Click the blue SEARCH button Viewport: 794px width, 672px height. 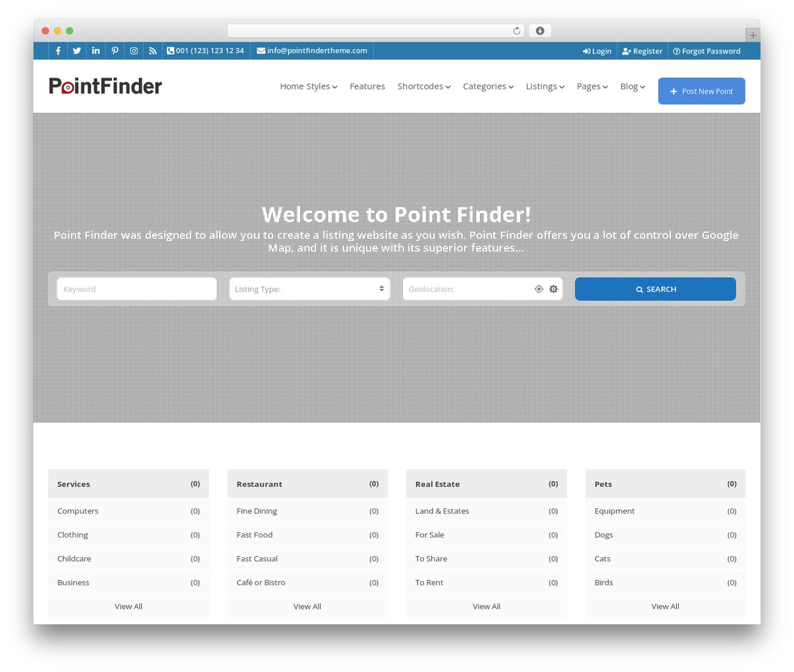pyautogui.click(x=656, y=289)
